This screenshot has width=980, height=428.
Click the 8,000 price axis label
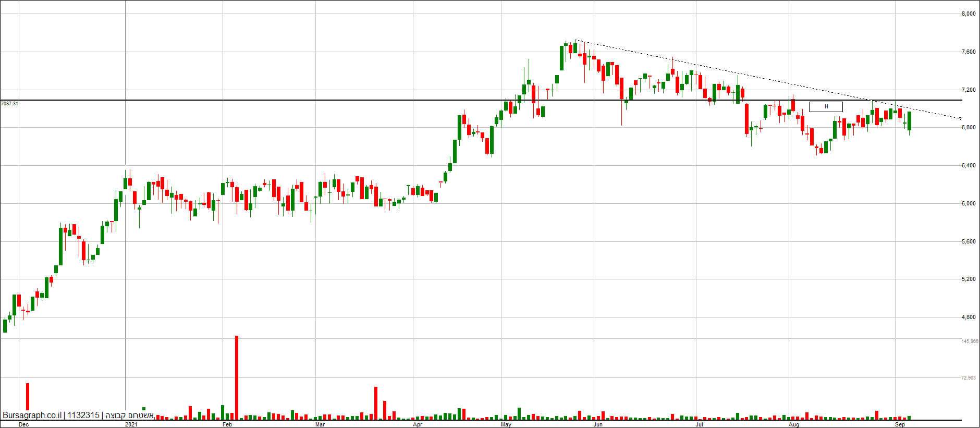coord(969,14)
